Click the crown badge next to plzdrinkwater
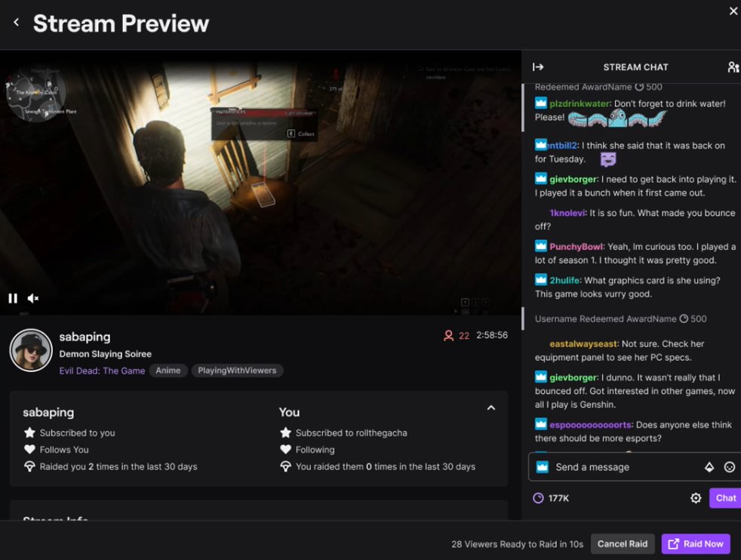The width and height of the screenshot is (741, 560). [x=541, y=103]
